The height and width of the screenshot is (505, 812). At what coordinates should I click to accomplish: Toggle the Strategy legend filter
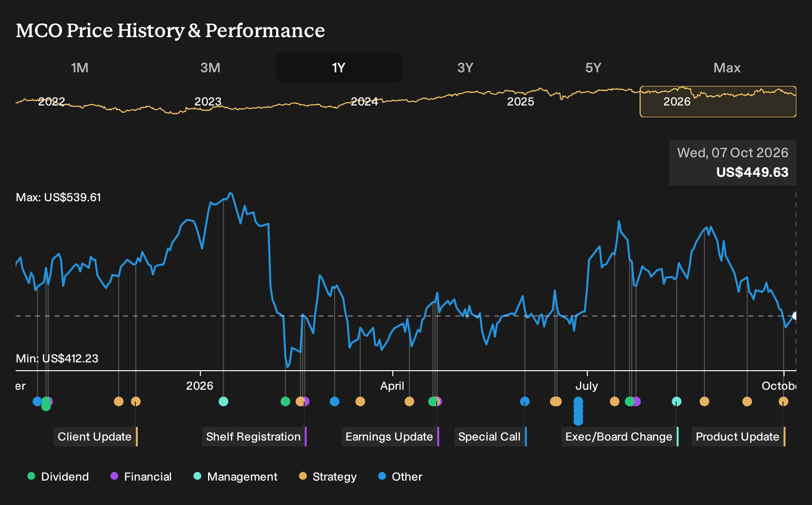point(328,477)
